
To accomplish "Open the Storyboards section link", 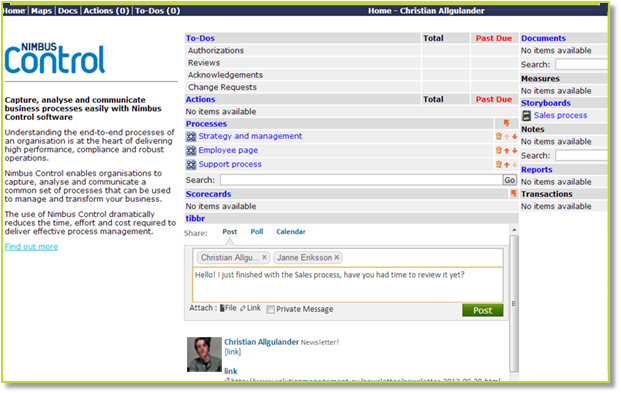I will point(546,103).
